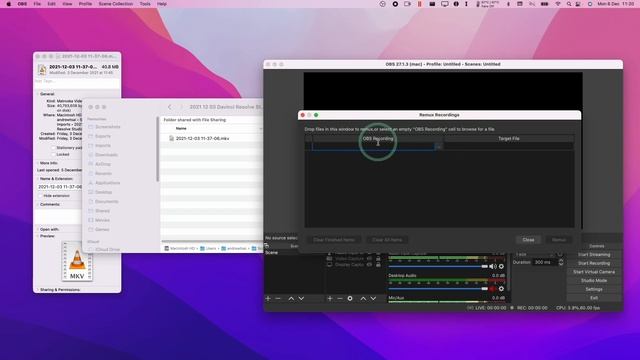This screenshot has width=640, height=360.
Task: Open Spotlight search in the menu bar
Action: [569, 4]
